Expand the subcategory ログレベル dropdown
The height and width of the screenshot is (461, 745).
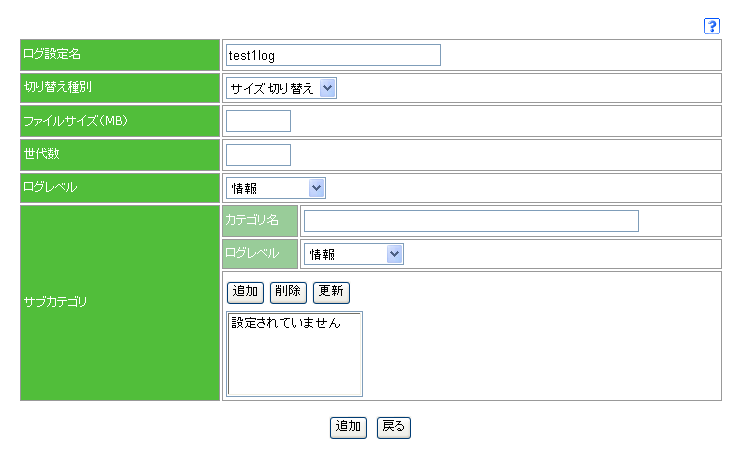coord(353,254)
